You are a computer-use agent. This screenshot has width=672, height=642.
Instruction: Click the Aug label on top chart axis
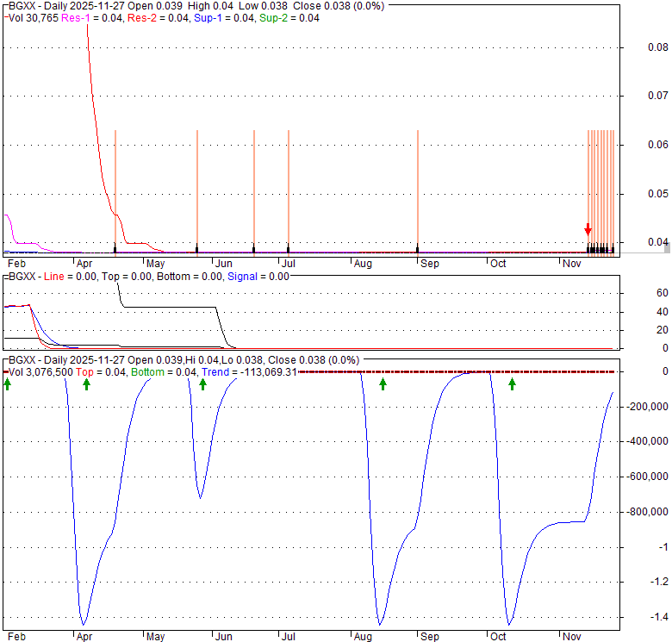(362, 263)
